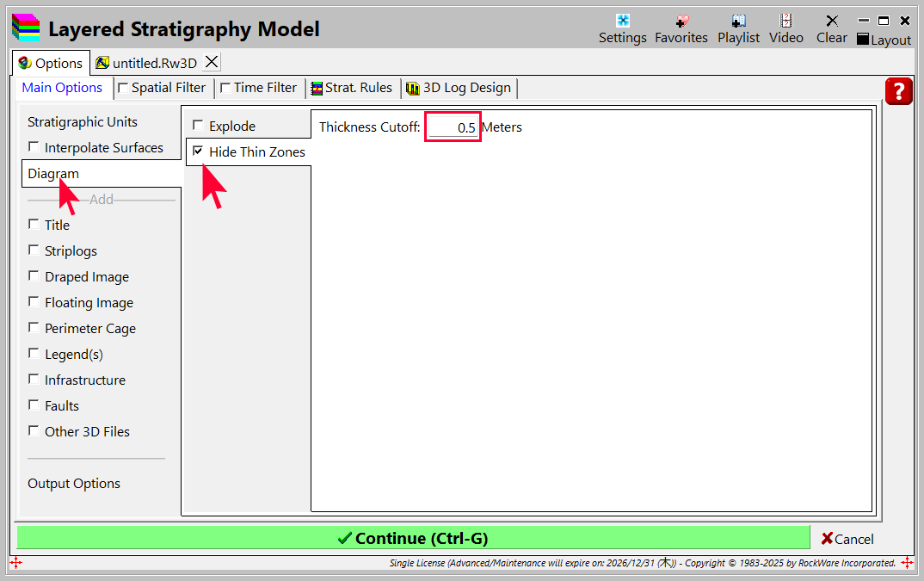The width and height of the screenshot is (924, 581).
Task: Switch to the 3D Log Design tab
Action: click(x=459, y=88)
